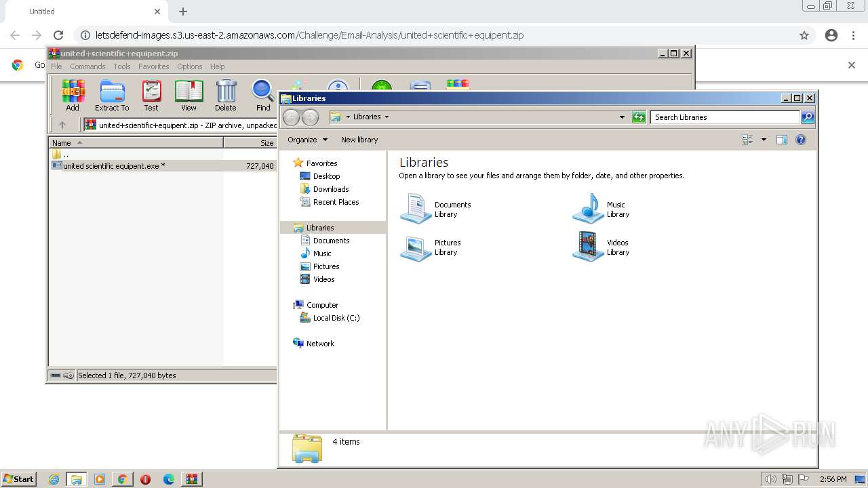Screen dimensions: 868x488
Task: Select the Pictures Library icon
Action: [x=416, y=247]
